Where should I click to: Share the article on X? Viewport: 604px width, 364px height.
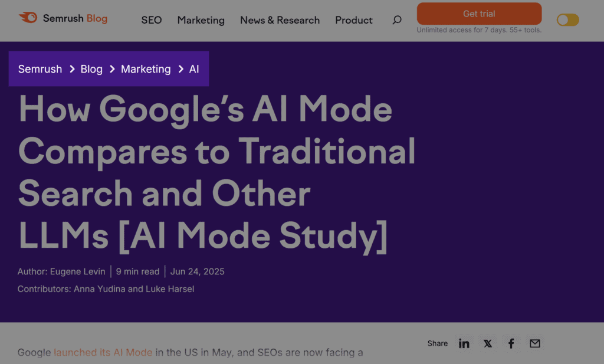[488, 343]
